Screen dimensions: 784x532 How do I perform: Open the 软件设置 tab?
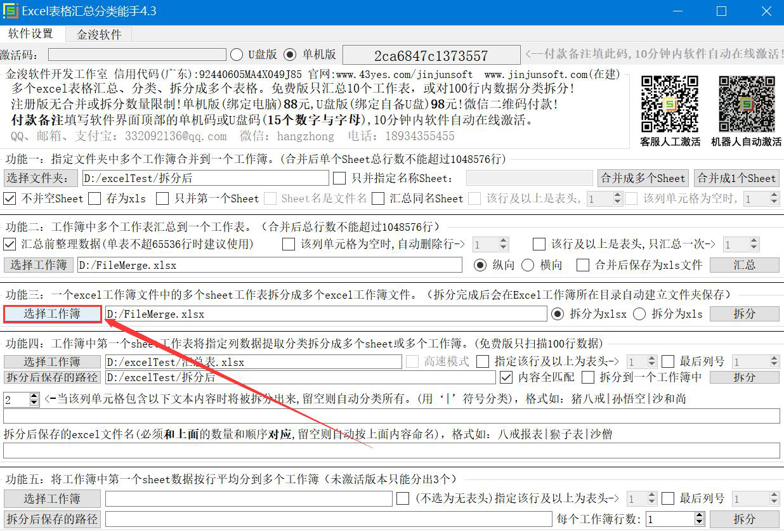31,34
